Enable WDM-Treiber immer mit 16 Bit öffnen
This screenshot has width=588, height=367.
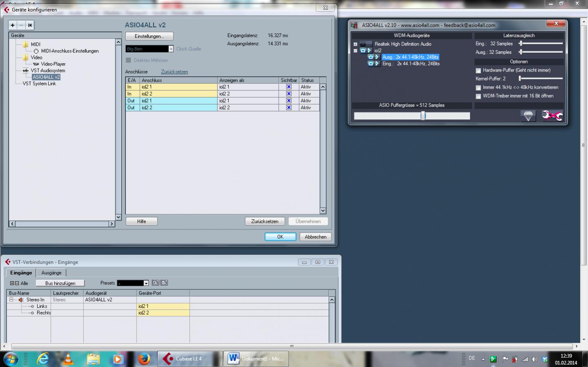[x=478, y=96]
